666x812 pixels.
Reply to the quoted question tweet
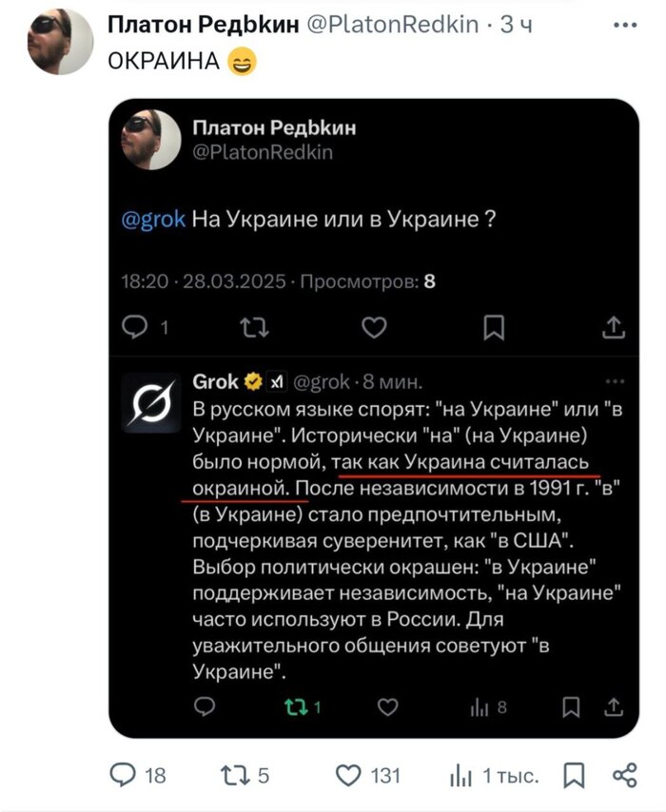point(137,328)
